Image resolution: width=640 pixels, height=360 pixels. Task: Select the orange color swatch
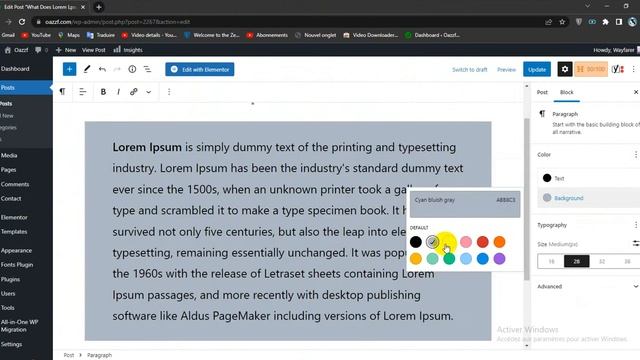pos(499,242)
